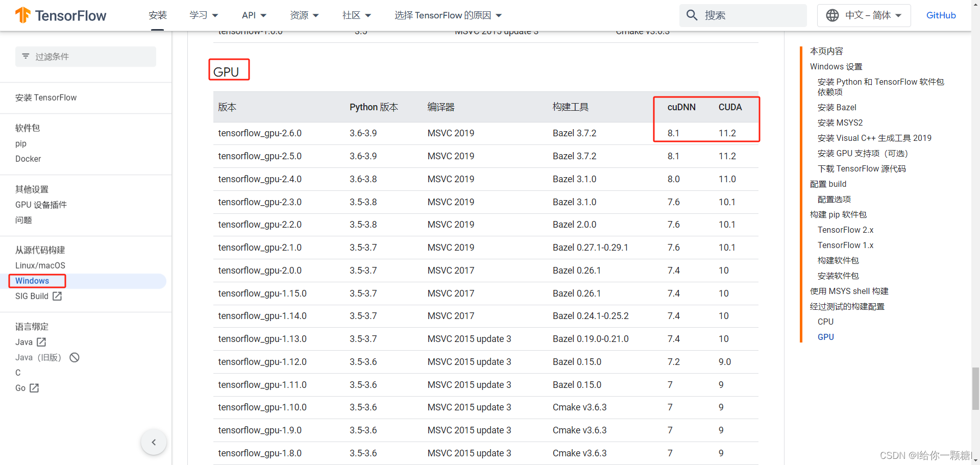Click the 编译器 column header
Image resolution: width=980 pixels, height=465 pixels.
(441, 107)
